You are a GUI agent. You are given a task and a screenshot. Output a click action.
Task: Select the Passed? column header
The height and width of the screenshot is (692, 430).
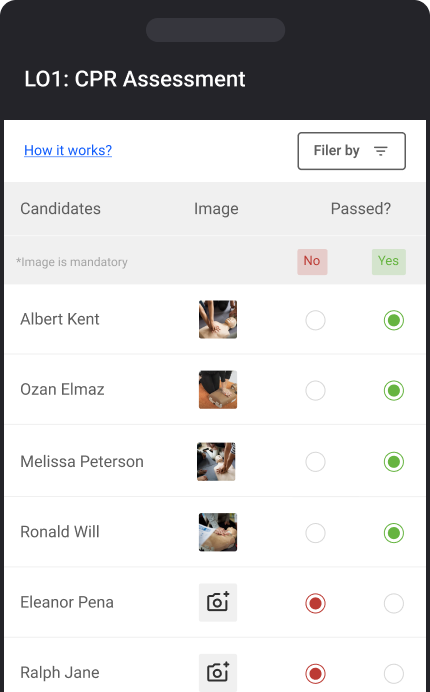coord(361,209)
